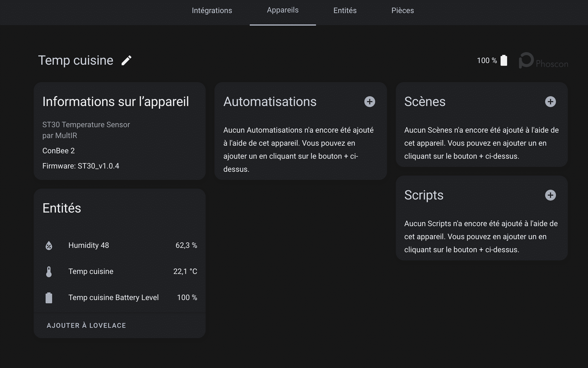Click the pencil icon to rename device
588x368 pixels.
pyautogui.click(x=126, y=60)
